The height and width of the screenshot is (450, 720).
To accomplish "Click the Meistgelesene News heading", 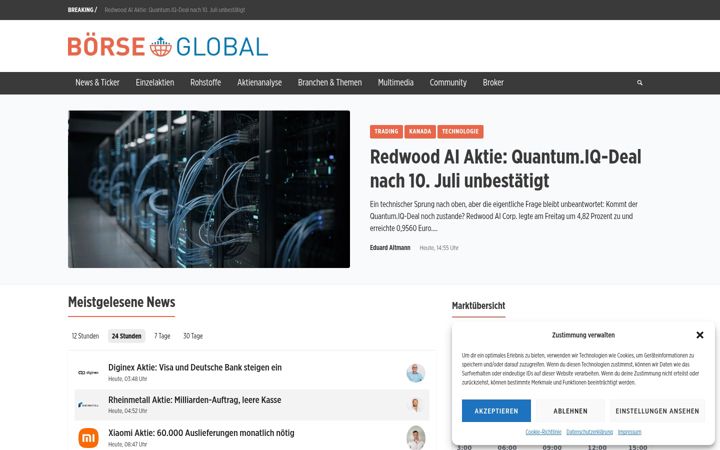I will click(122, 302).
